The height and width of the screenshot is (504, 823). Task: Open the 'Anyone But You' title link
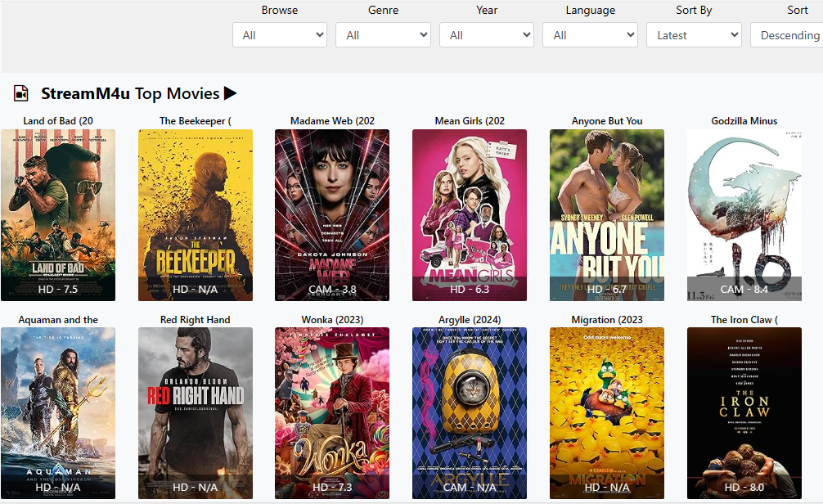pos(607,121)
